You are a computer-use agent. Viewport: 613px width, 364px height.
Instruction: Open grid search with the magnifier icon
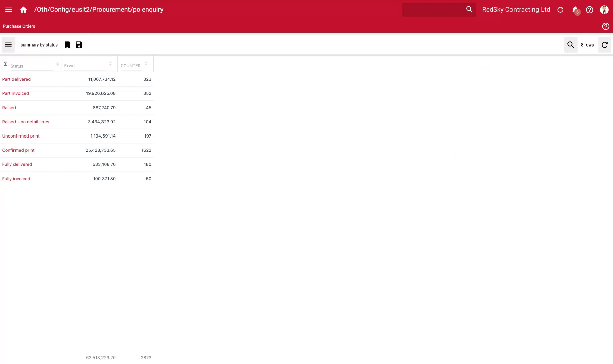(x=571, y=44)
